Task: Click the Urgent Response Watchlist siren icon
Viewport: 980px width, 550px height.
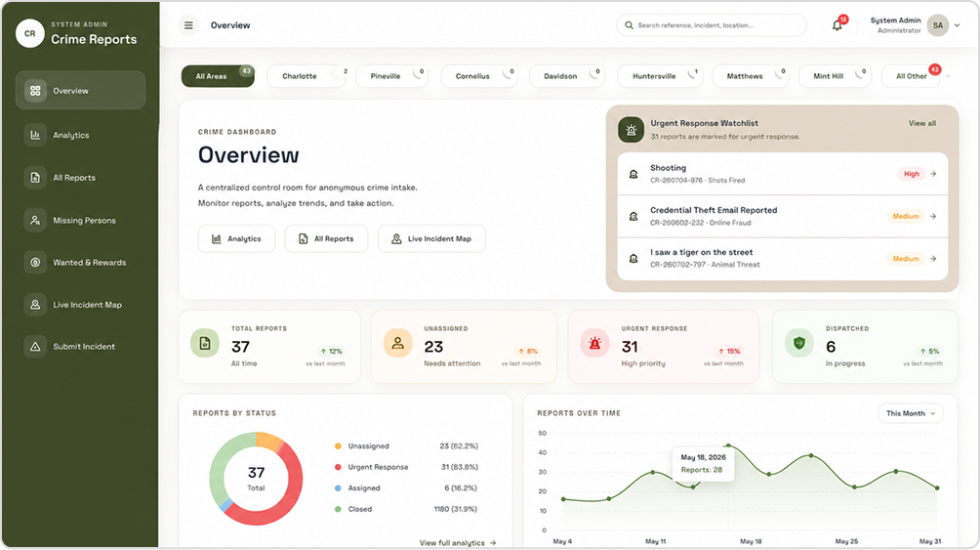Action: click(632, 130)
